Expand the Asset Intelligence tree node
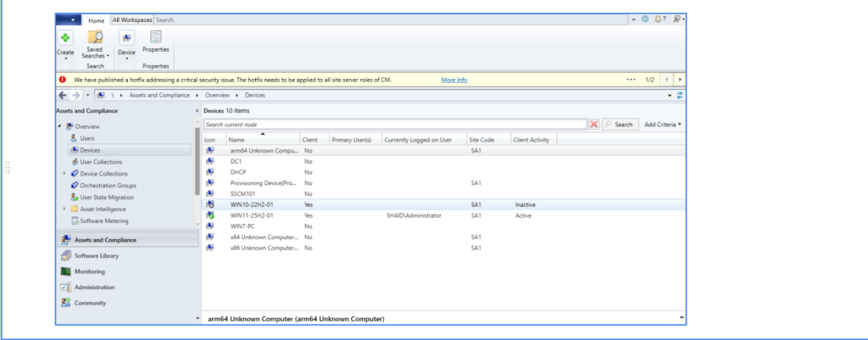 click(x=64, y=209)
